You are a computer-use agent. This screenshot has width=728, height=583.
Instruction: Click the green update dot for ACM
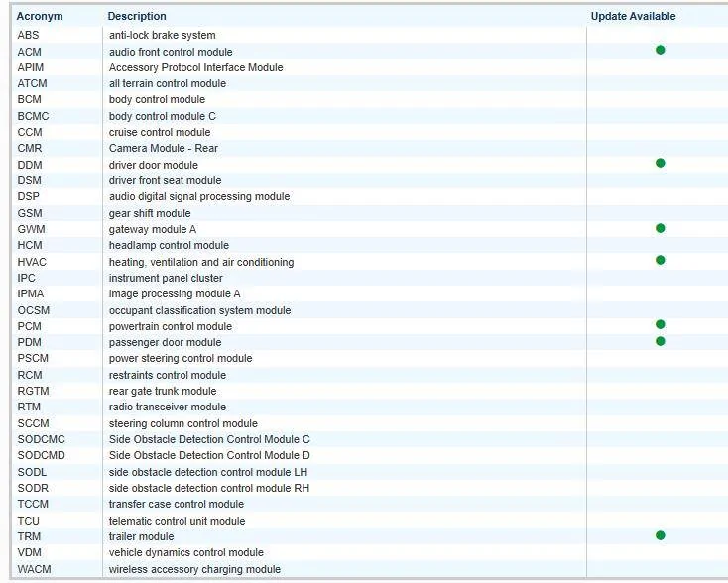[x=660, y=50]
